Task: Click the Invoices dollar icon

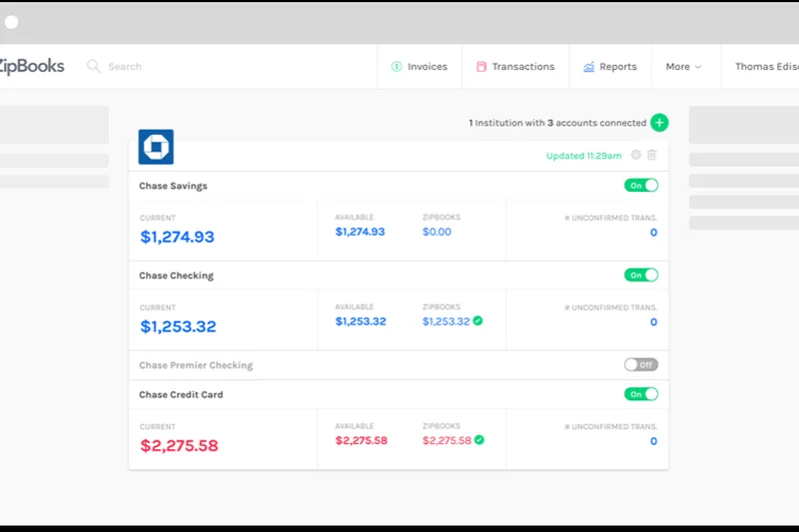Action: 397,67
